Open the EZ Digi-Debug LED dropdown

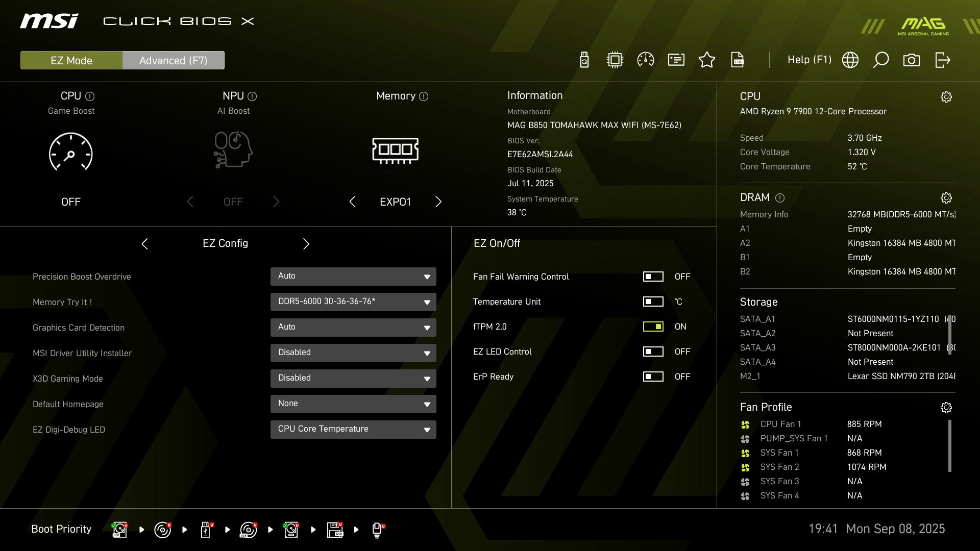click(353, 429)
